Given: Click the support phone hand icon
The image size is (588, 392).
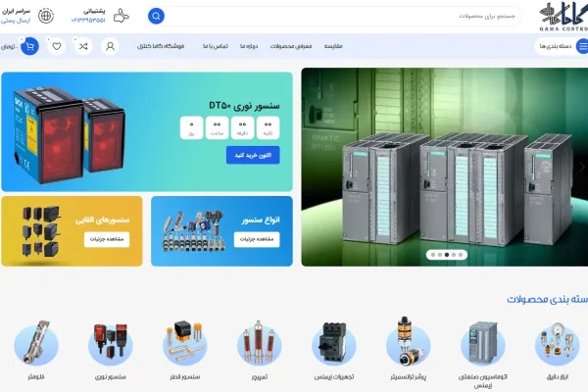Looking at the screenshot, I should point(121,17).
